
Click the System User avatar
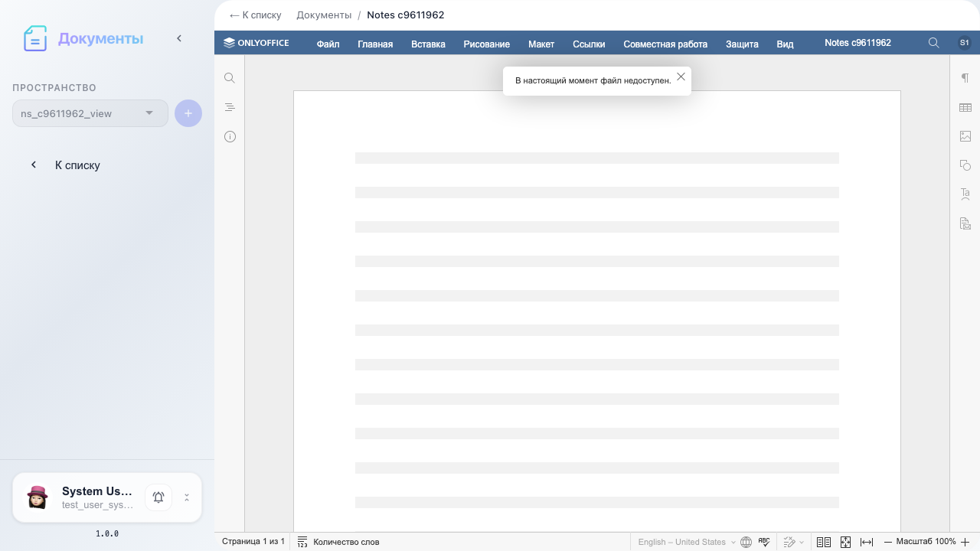point(38,497)
